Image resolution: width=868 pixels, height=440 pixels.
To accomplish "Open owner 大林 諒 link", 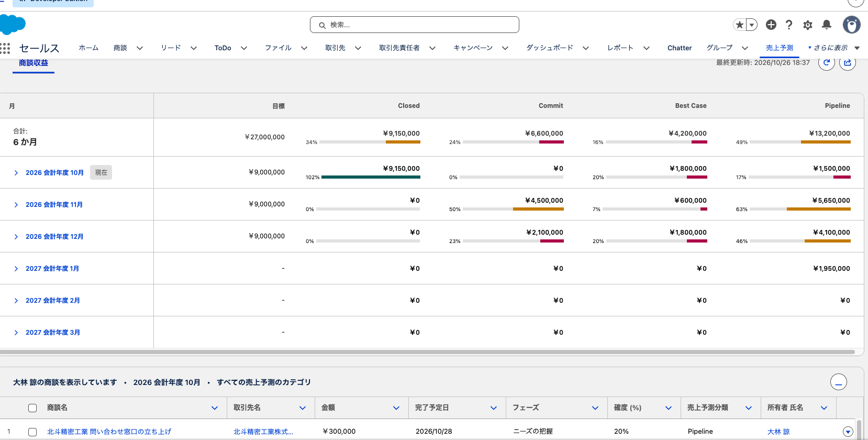I will [778, 432].
